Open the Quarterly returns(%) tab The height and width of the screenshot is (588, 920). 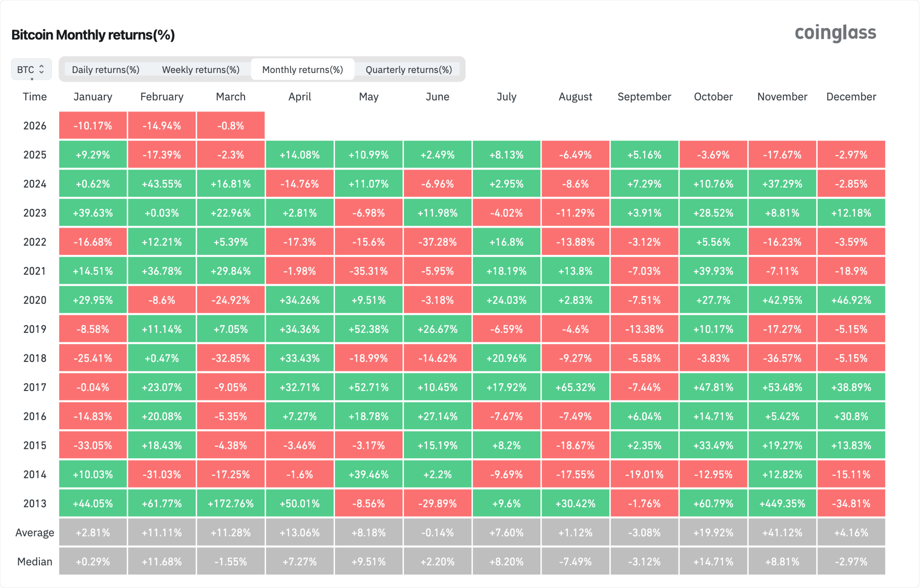(408, 69)
